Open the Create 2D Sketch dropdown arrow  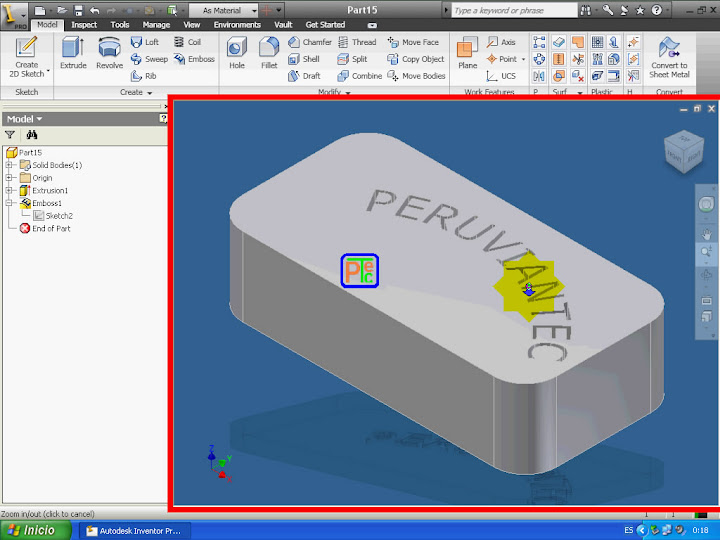pyautogui.click(x=48, y=72)
